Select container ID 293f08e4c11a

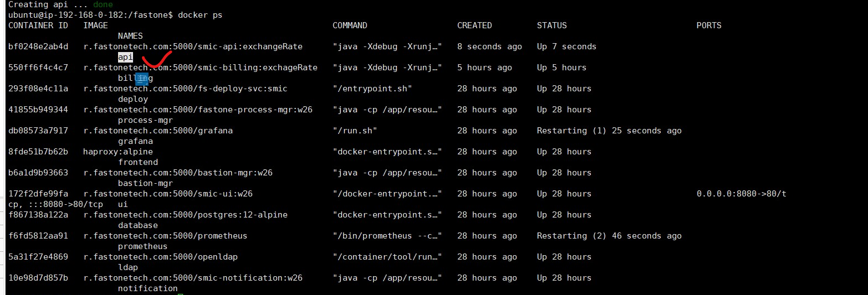click(x=38, y=89)
